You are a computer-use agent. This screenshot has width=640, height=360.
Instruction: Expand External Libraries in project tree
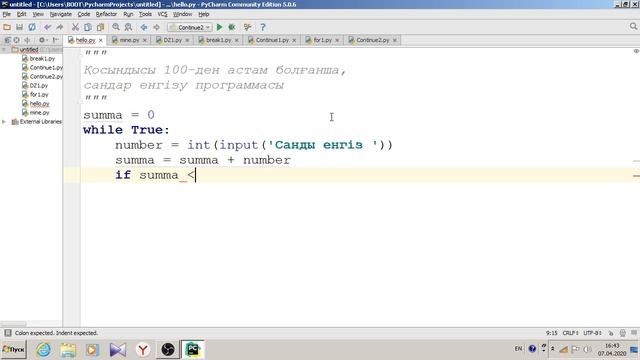coord(4,122)
